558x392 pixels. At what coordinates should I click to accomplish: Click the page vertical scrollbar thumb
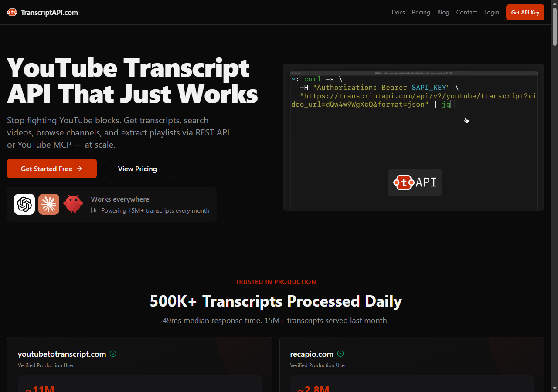[555, 26]
